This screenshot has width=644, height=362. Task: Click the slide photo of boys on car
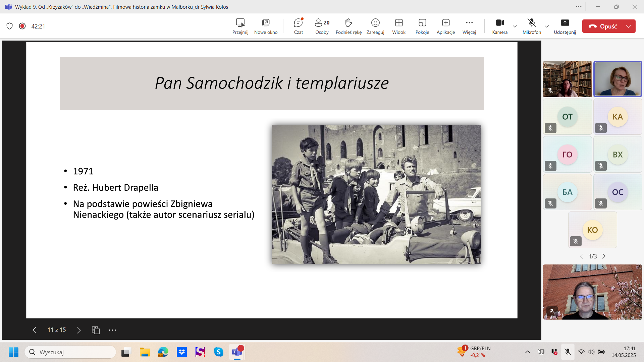376,195
